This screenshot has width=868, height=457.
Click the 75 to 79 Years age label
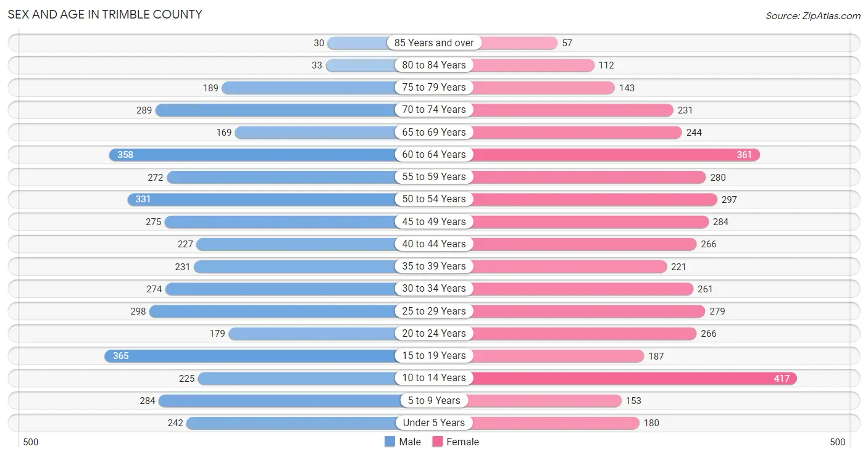[434, 87]
